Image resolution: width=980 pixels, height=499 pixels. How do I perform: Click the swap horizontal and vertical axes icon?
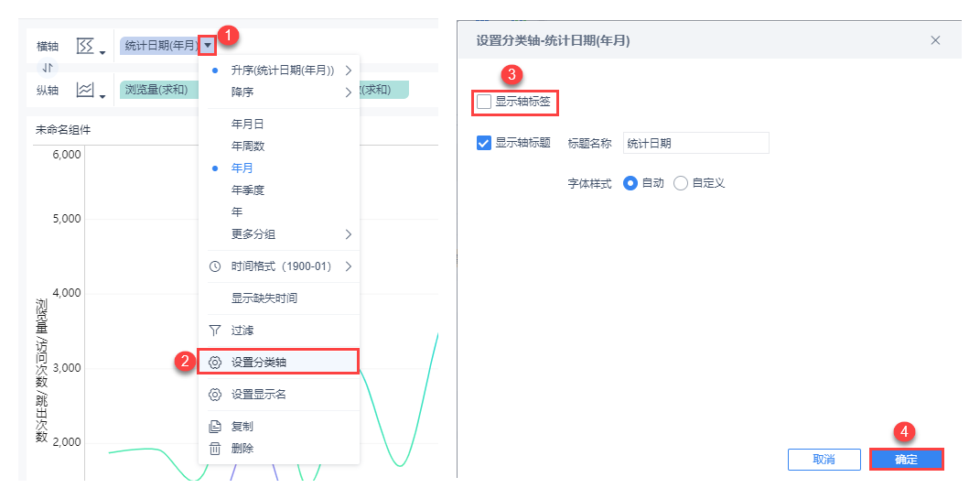pyautogui.click(x=48, y=68)
